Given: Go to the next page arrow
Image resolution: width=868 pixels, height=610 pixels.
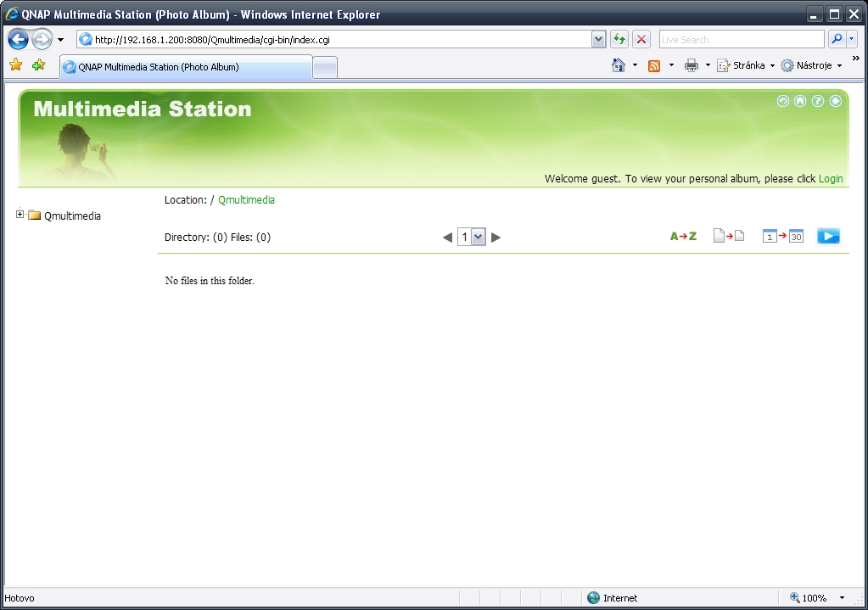Looking at the screenshot, I should point(496,238).
